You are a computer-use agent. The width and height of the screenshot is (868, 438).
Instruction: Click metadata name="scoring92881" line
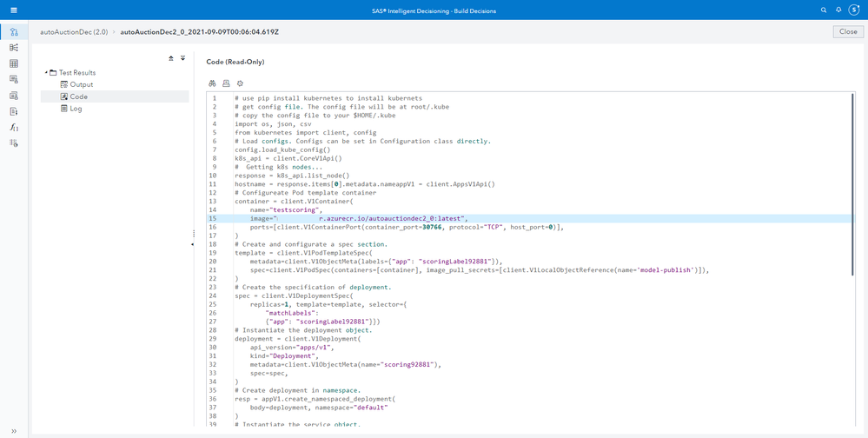347,364
